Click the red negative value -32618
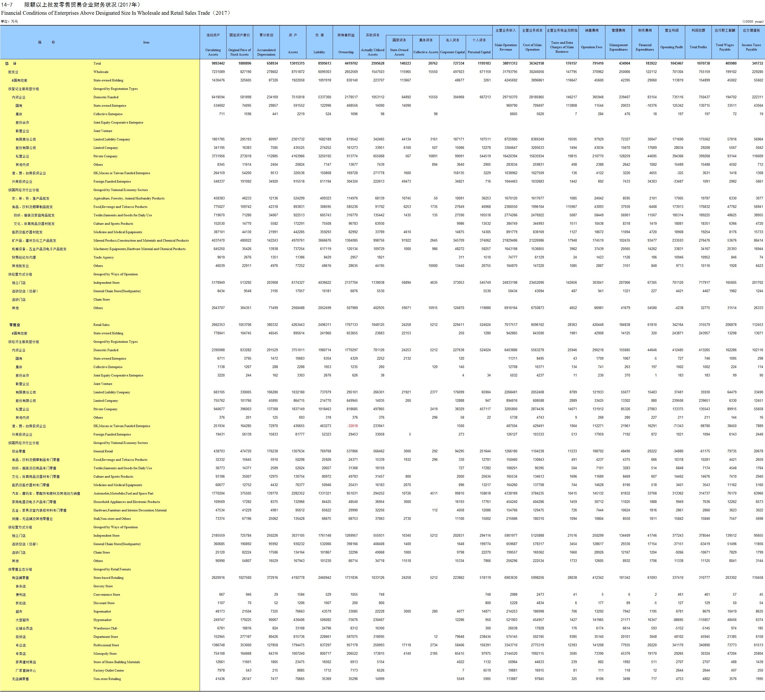Image resolution: width=765 pixels, height=700 pixels. tap(352, 426)
